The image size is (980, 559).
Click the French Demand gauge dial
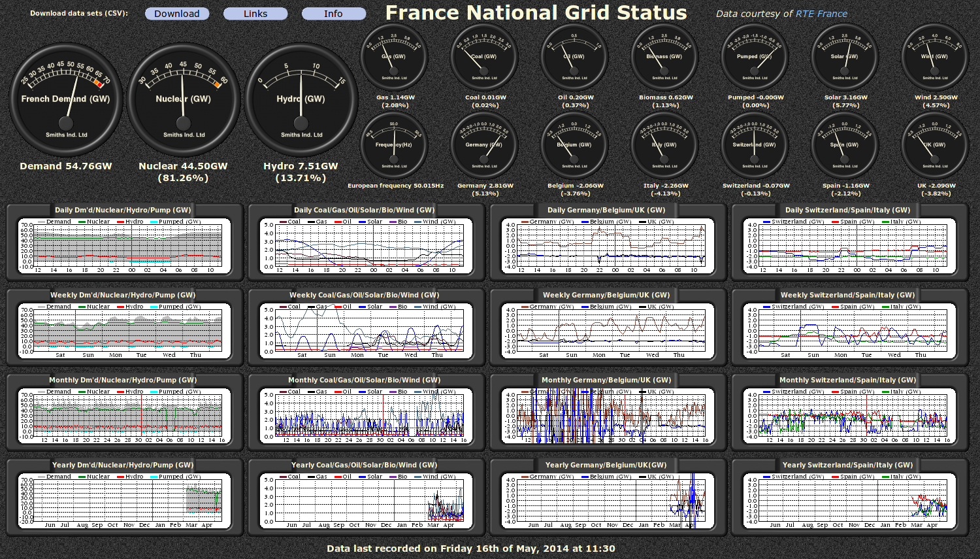click(66, 99)
